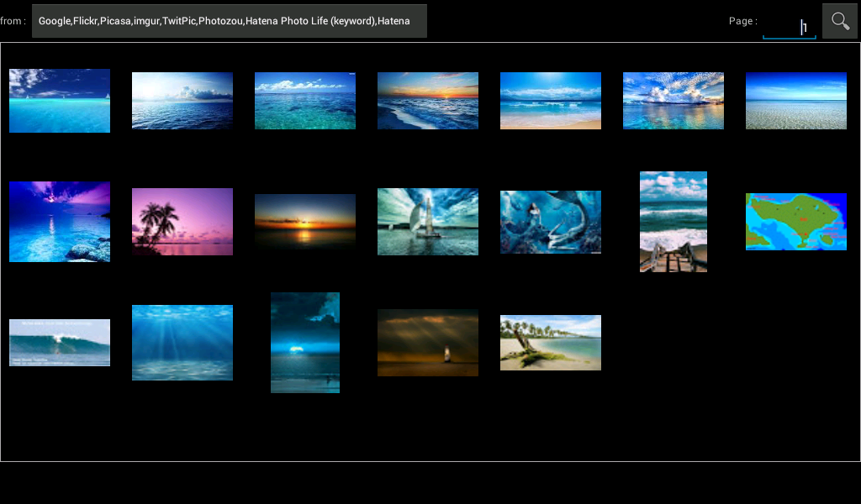Image resolution: width=861 pixels, height=504 pixels.
Task: Open orange sunset over waves thumbnail
Action: 428,101
